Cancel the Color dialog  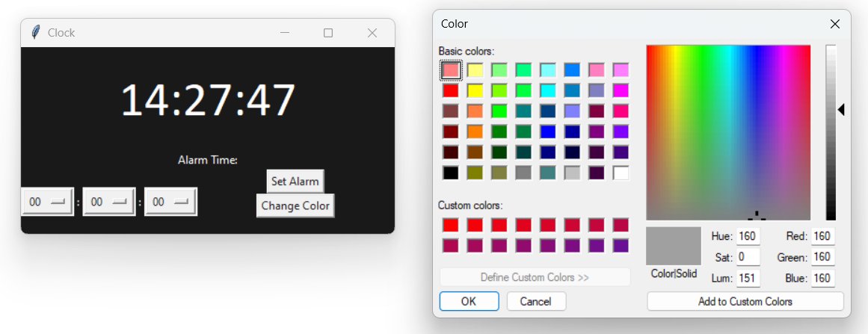[x=536, y=301]
